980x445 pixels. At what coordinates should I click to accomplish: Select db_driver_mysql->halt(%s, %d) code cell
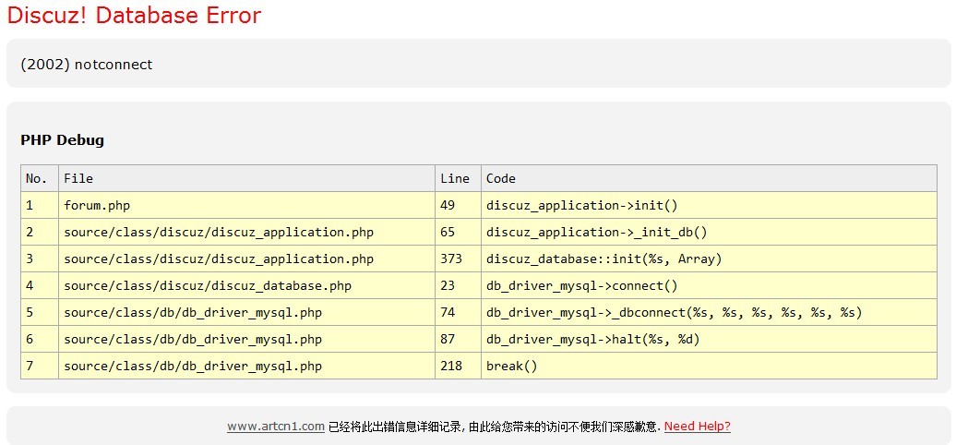pos(709,340)
